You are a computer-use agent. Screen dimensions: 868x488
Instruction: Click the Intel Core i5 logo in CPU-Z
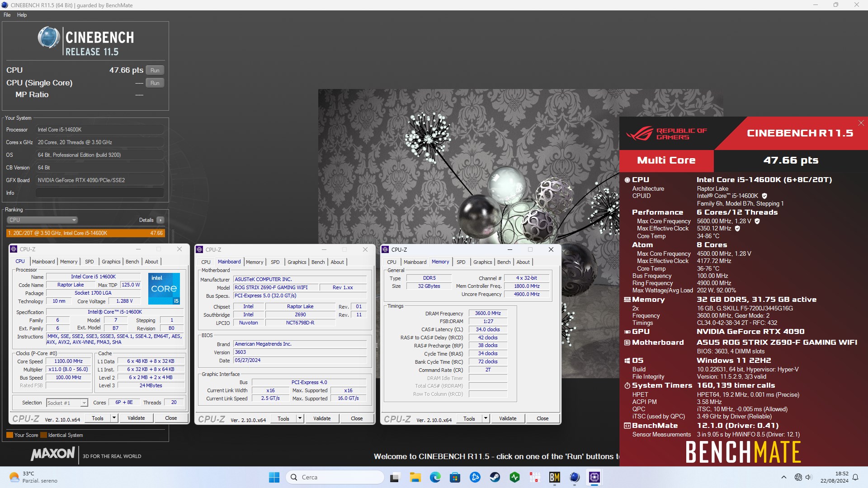tap(164, 288)
